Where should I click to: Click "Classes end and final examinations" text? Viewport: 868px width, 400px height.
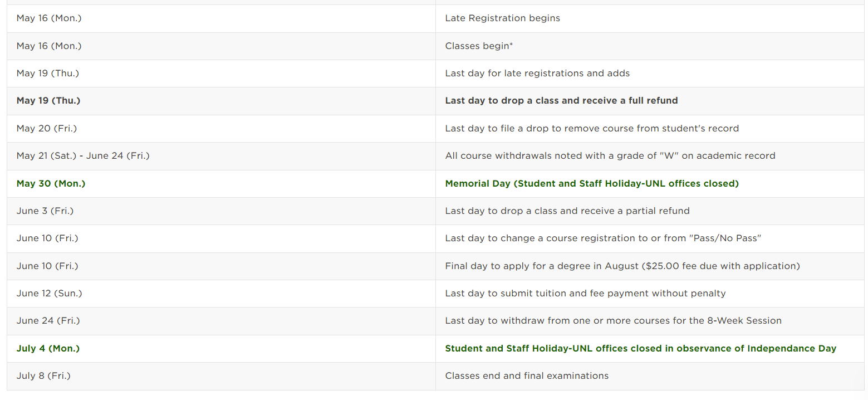tap(527, 376)
